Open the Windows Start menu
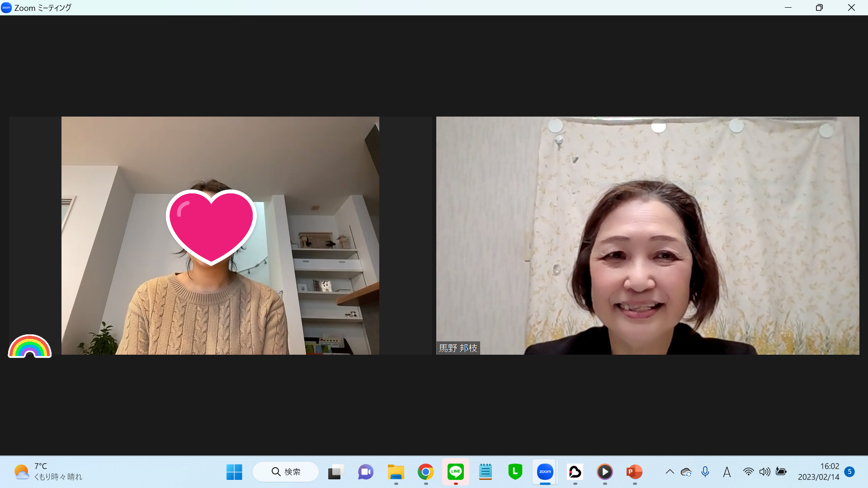 click(234, 472)
